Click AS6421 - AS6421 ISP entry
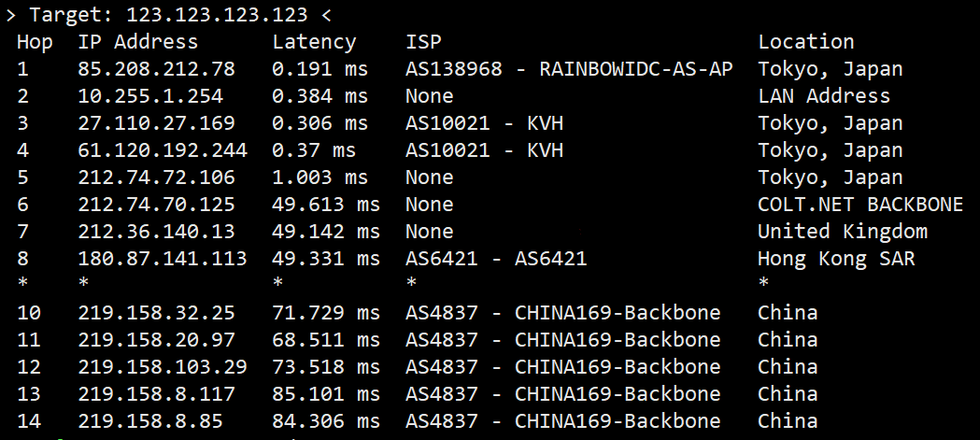980x440 pixels. pyautogui.click(x=496, y=259)
